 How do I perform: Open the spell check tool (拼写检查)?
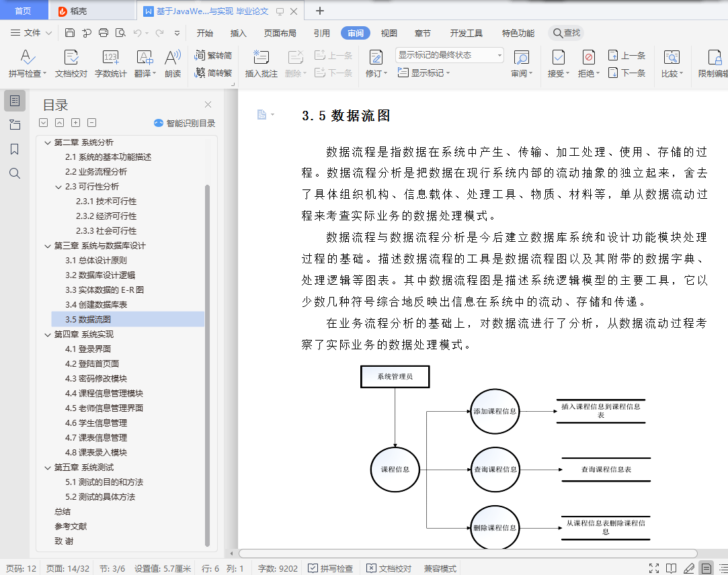point(28,64)
